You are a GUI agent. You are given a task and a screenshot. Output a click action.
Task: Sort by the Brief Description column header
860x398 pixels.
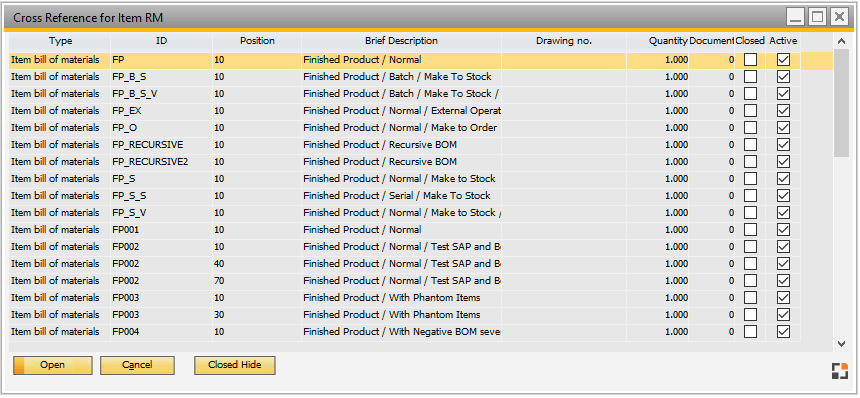coord(401,41)
